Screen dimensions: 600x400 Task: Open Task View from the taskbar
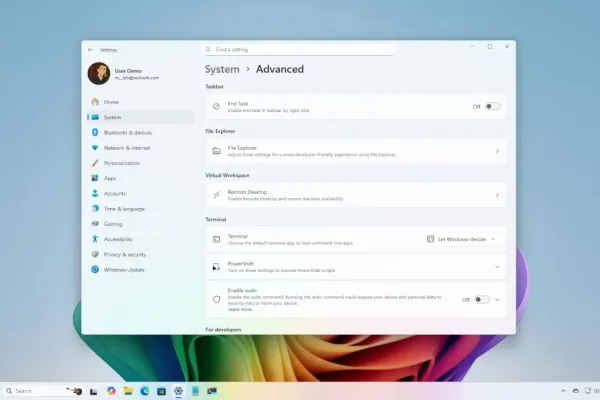click(x=93, y=391)
